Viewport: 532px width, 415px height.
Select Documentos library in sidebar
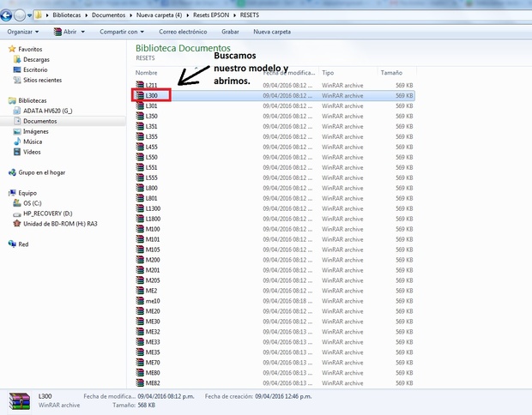(x=39, y=121)
